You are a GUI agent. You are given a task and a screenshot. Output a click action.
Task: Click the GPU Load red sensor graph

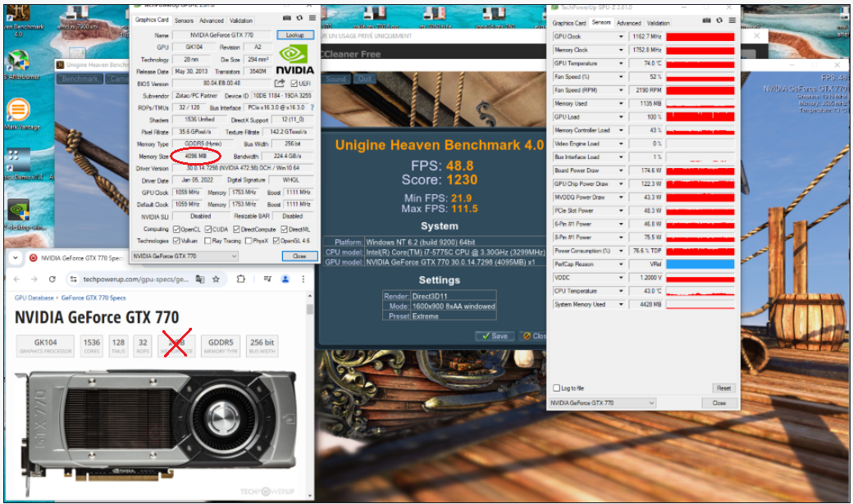[x=700, y=117]
